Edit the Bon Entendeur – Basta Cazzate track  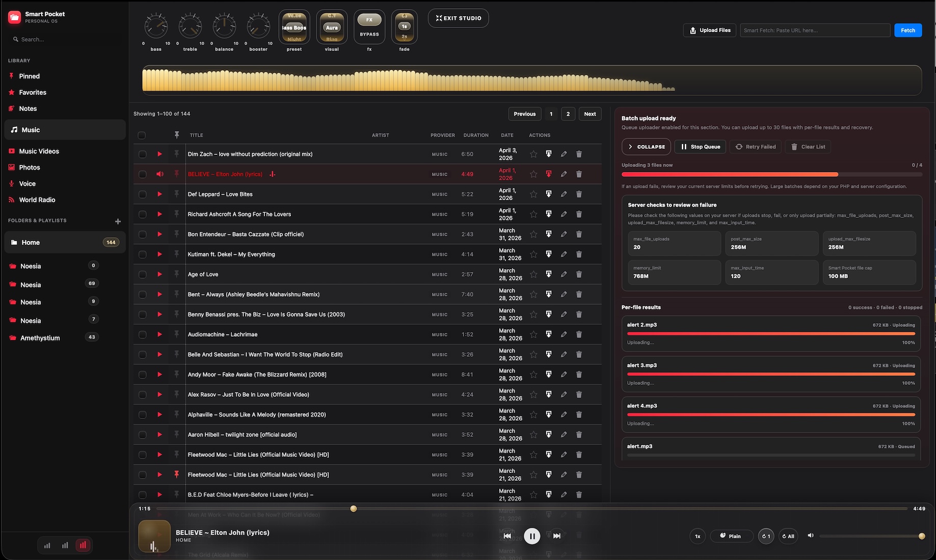point(564,234)
